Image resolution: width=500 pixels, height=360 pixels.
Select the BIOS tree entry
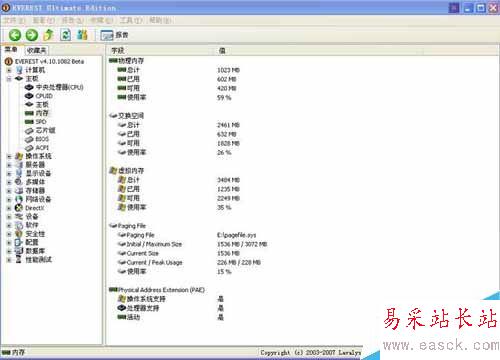point(42,139)
